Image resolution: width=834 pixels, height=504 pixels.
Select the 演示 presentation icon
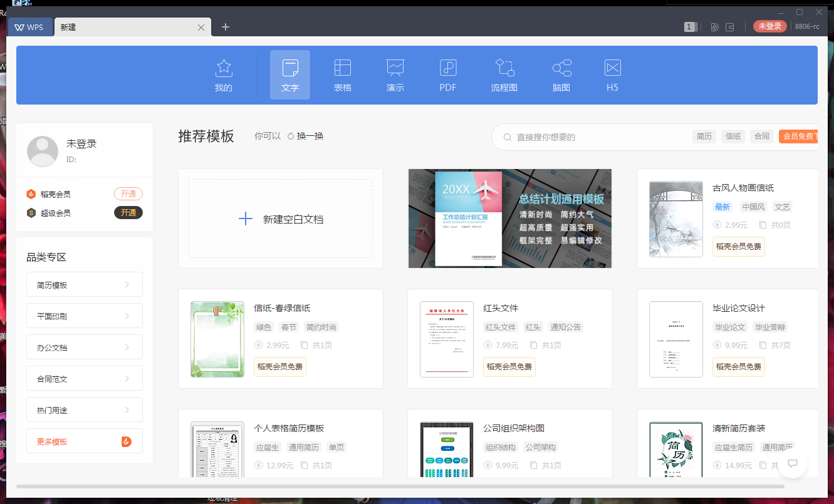395,75
